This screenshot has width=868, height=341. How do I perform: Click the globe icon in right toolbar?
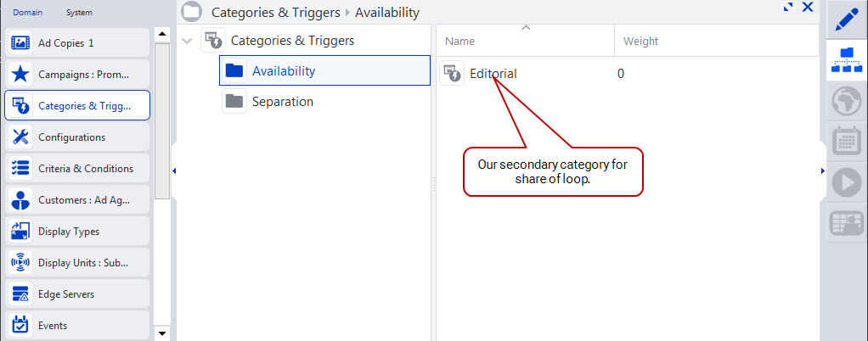[844, 102]
